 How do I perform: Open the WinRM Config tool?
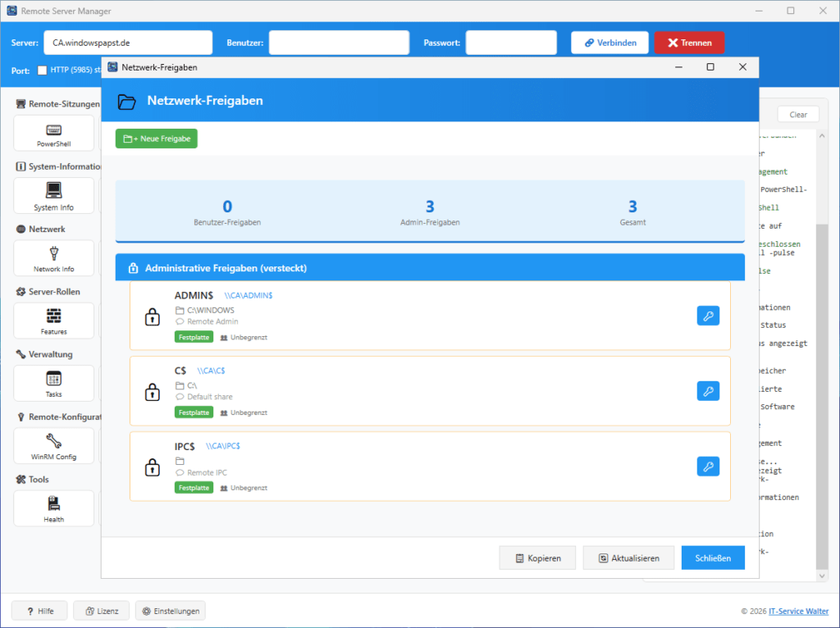tap(54, 445)
